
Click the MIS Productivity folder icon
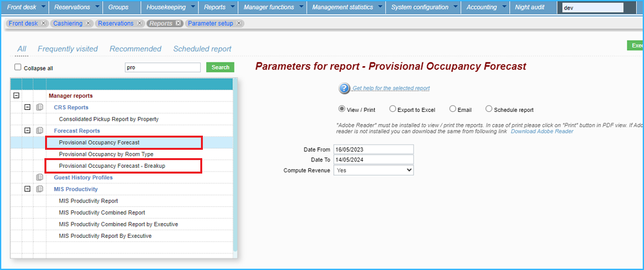point(39,189)
